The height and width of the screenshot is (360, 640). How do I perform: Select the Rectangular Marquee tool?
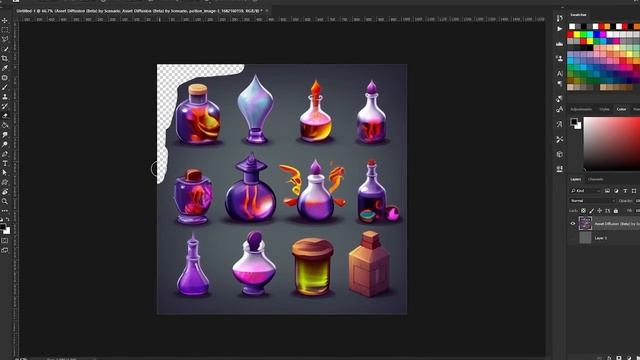5,30
